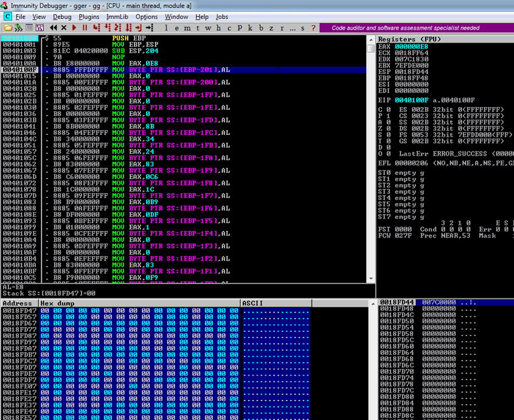The height and width of the screenshot is (420, 514).
Task: Open the Plugins menu
Action: pos(89,16)
